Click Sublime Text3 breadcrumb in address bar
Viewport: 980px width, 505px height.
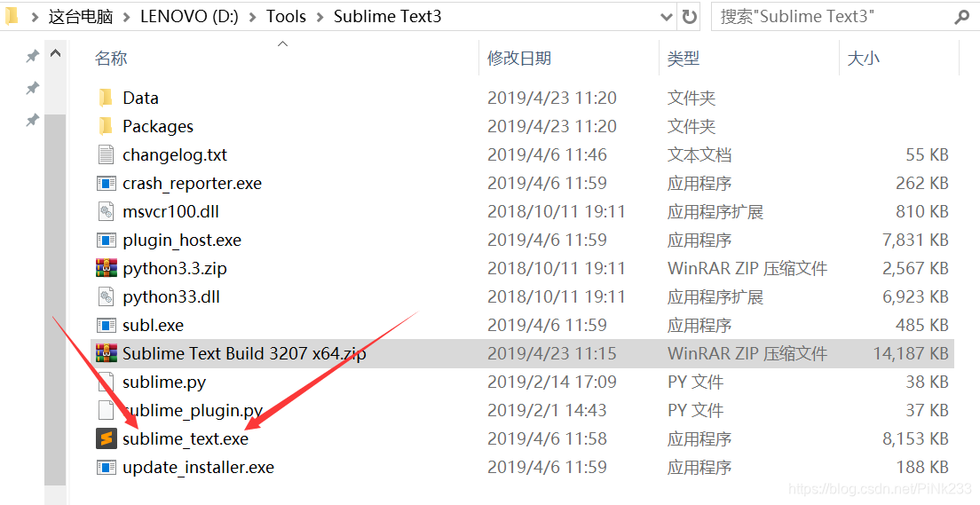click(x=388, y=17)
